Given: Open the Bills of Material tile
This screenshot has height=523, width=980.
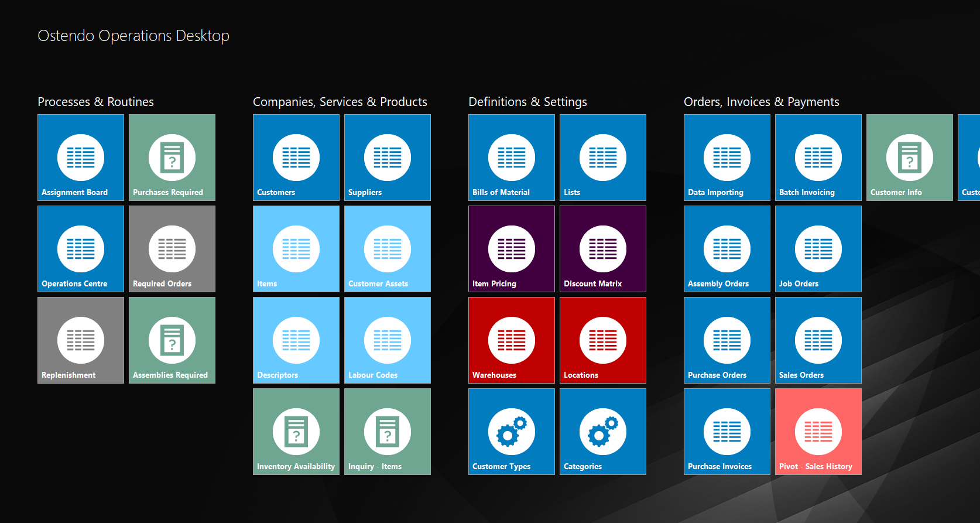Looking at the screenshot, I should click(512, 158).
